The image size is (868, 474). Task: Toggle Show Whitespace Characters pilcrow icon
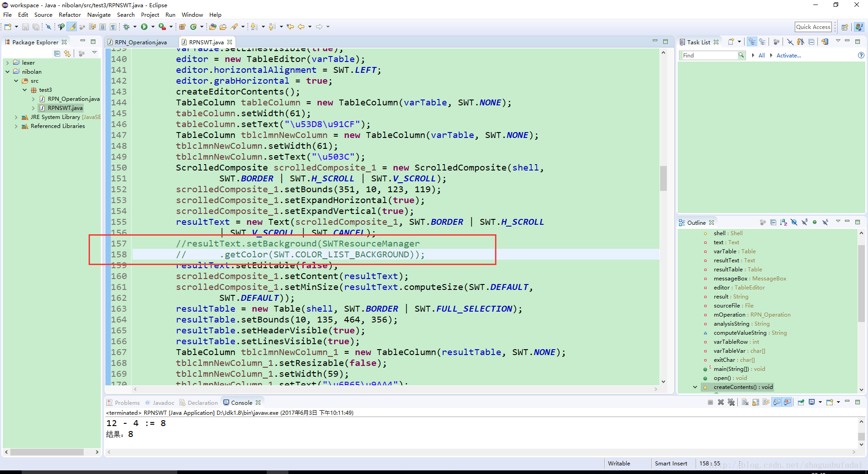coord(113,27)
